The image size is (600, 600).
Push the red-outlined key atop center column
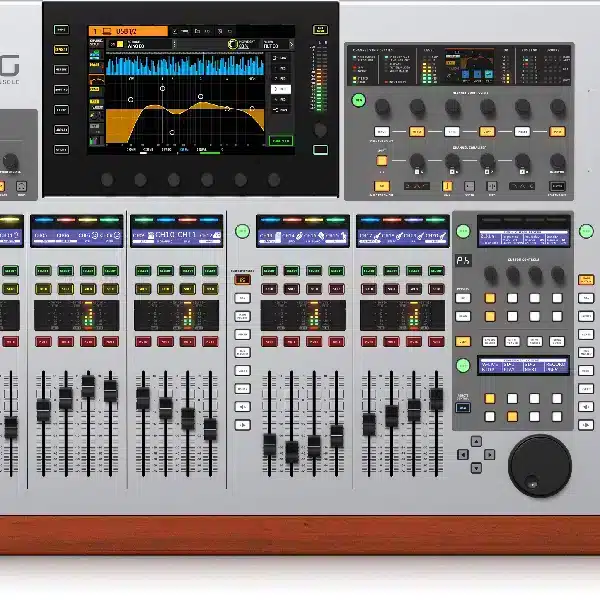[243, 280]
